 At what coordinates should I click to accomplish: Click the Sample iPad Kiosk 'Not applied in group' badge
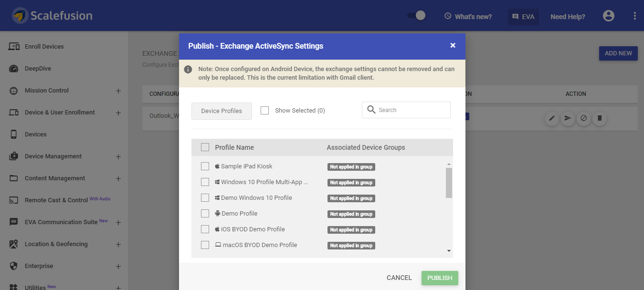(351, 167)
